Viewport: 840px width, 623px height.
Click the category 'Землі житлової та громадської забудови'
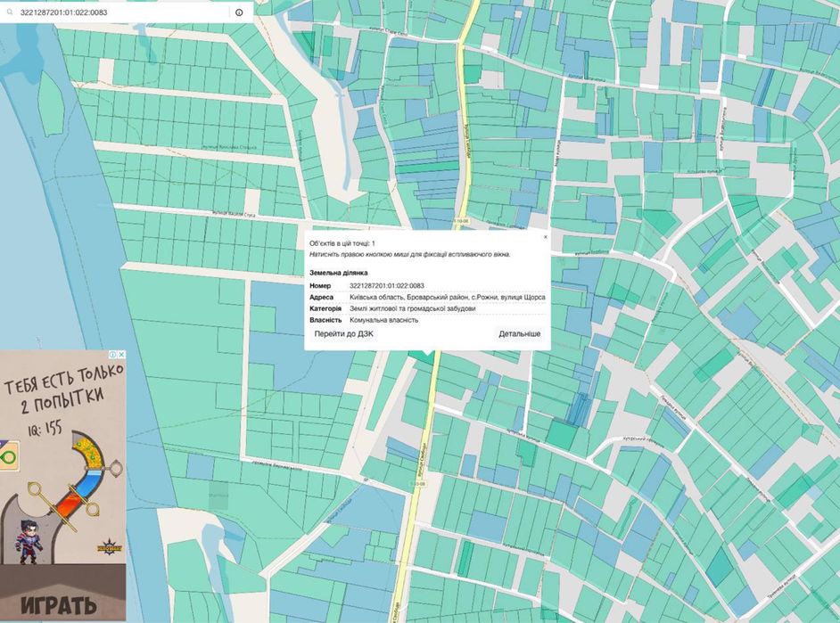tap(413, 308)
